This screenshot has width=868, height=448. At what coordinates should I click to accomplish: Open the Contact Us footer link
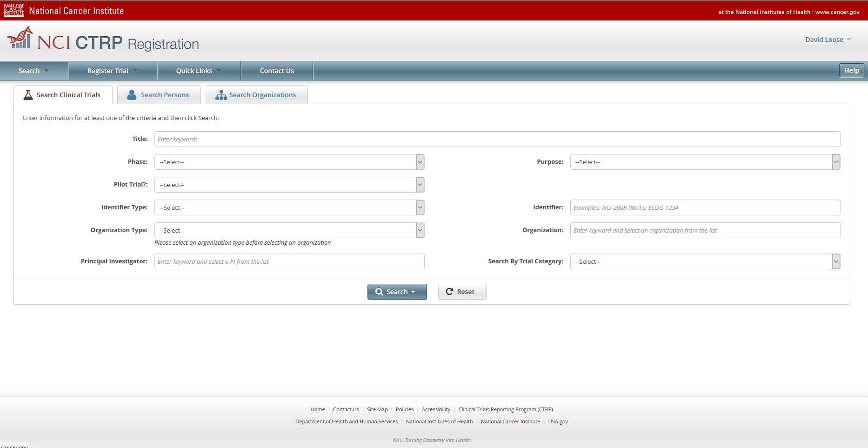click(346, 409)
